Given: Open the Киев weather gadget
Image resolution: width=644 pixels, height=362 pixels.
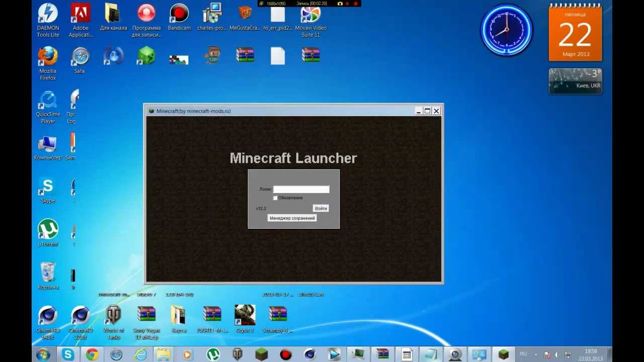Looking at the screenshot, I should 576,81.
